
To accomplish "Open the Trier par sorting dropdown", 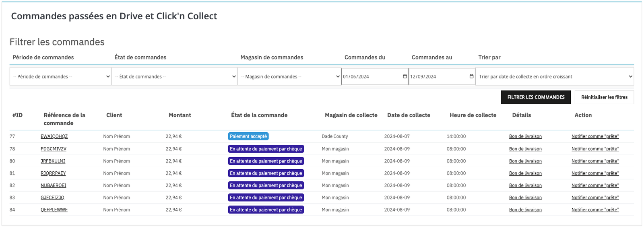I will point(555,76).
